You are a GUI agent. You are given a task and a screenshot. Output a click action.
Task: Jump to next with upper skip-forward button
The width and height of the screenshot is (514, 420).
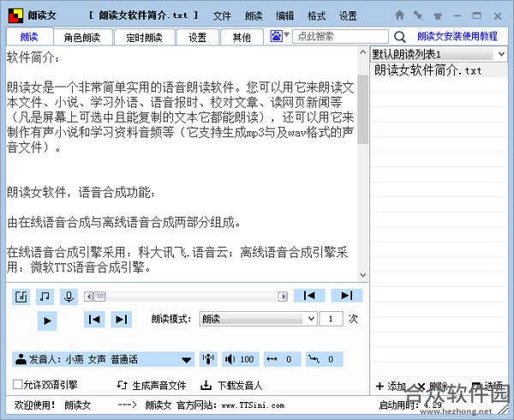(347, 296)
